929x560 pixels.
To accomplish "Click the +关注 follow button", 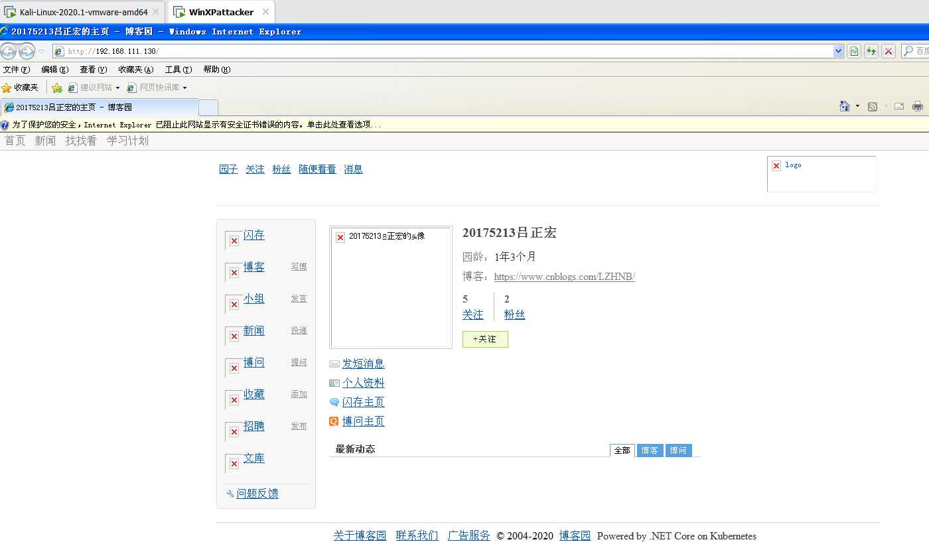I will tap(485, 339).
